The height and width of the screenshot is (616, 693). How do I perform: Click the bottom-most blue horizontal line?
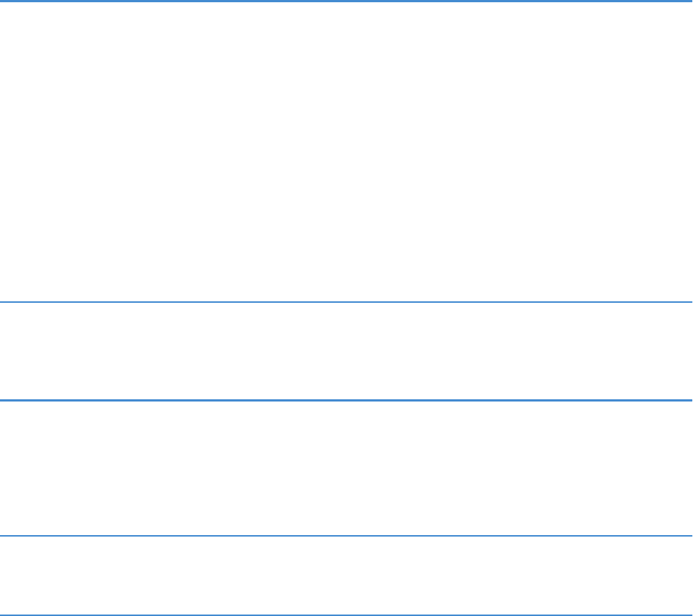346,615
